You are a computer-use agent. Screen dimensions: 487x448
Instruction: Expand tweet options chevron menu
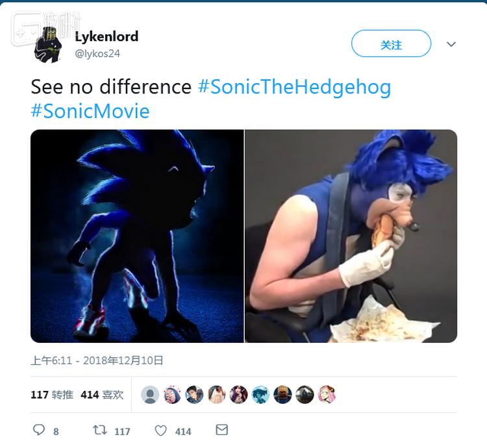(451, 44)
